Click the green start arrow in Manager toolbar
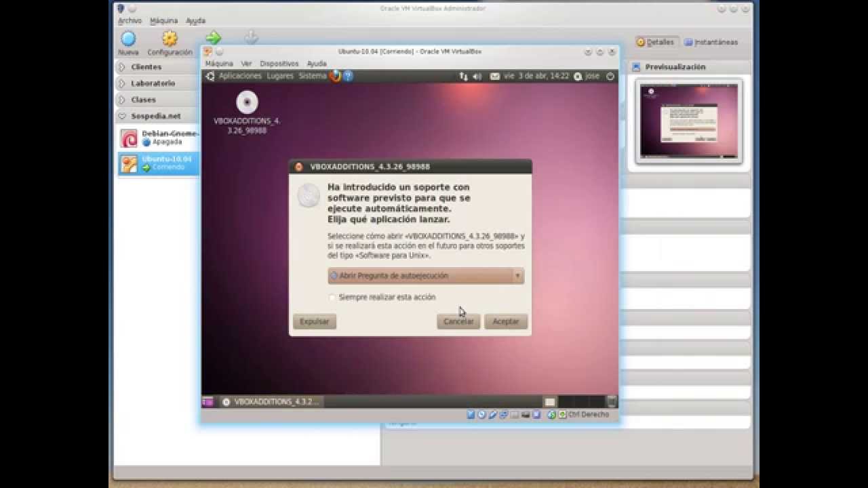 [x=214, y=38]
